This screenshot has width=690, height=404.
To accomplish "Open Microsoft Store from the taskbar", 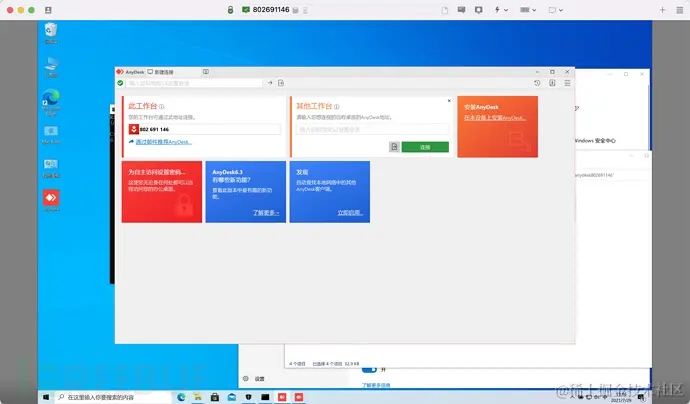I will point(214,397).
